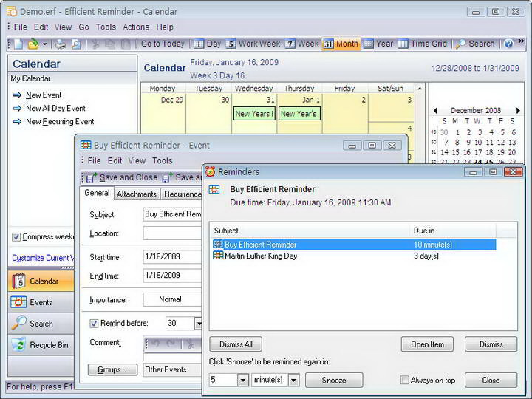
Task: Open the snooze minute(s) unit dropdown
Action: coord(293,381)
